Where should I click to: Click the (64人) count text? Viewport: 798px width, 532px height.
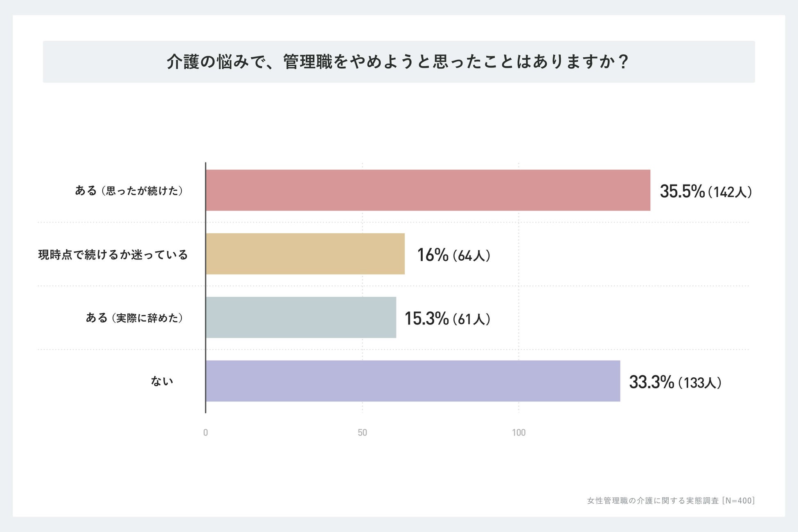pos(471,256)
